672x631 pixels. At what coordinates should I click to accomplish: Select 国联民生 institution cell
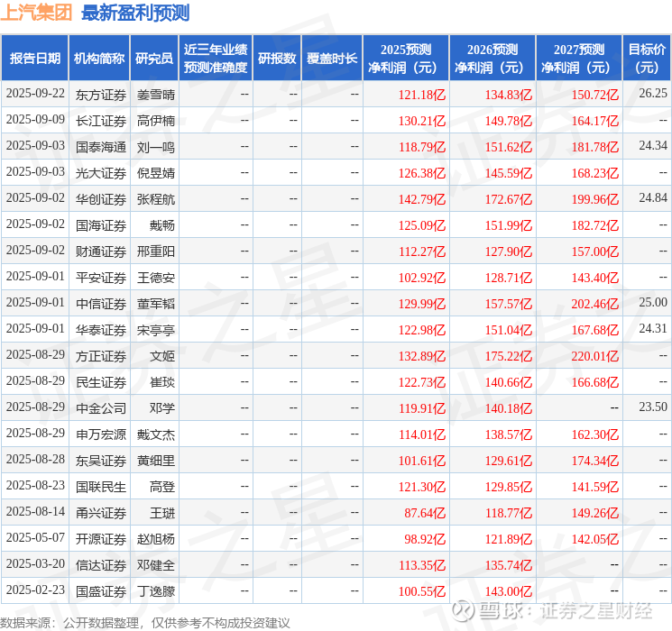(101, 487)
